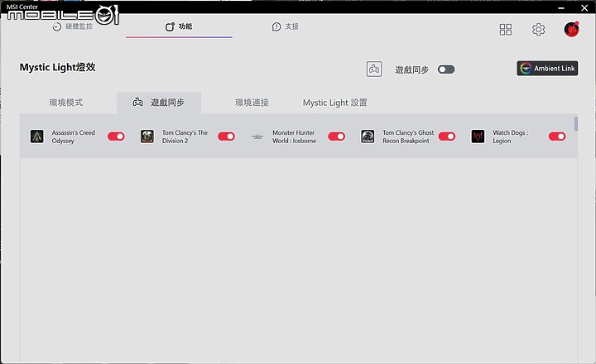The image size is (596, 364).
Task: Switch to the 硬體監控 top tab
Action: coord(72,26)
